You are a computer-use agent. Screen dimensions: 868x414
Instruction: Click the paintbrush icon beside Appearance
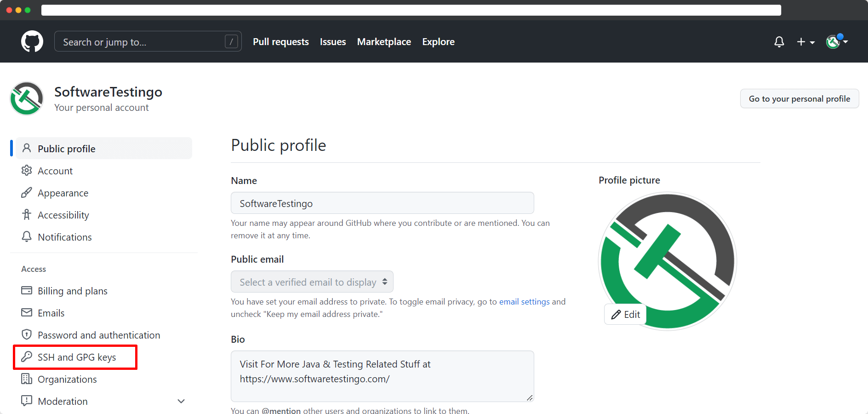click(x=27, y=192)
